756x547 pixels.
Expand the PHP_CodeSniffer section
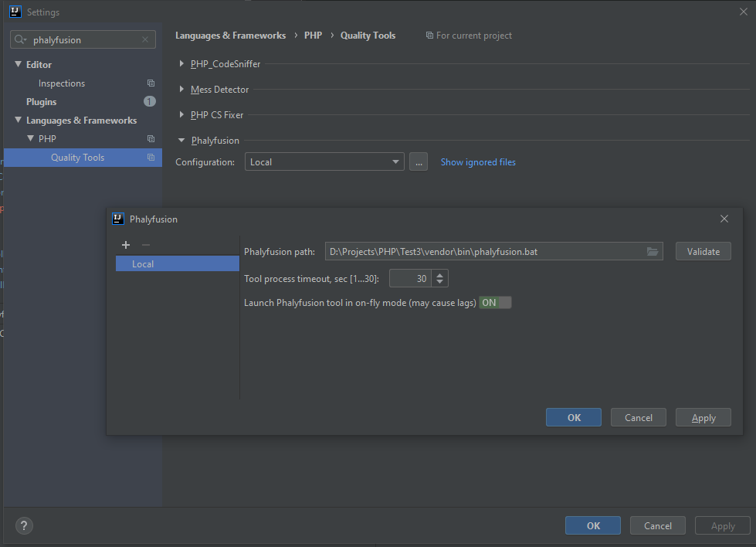coord(181,63)
